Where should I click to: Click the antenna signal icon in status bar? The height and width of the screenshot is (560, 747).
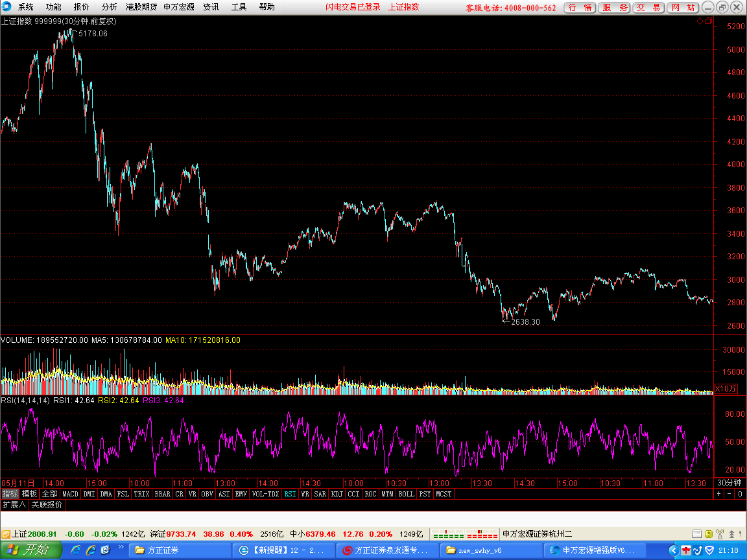(720, 534)
